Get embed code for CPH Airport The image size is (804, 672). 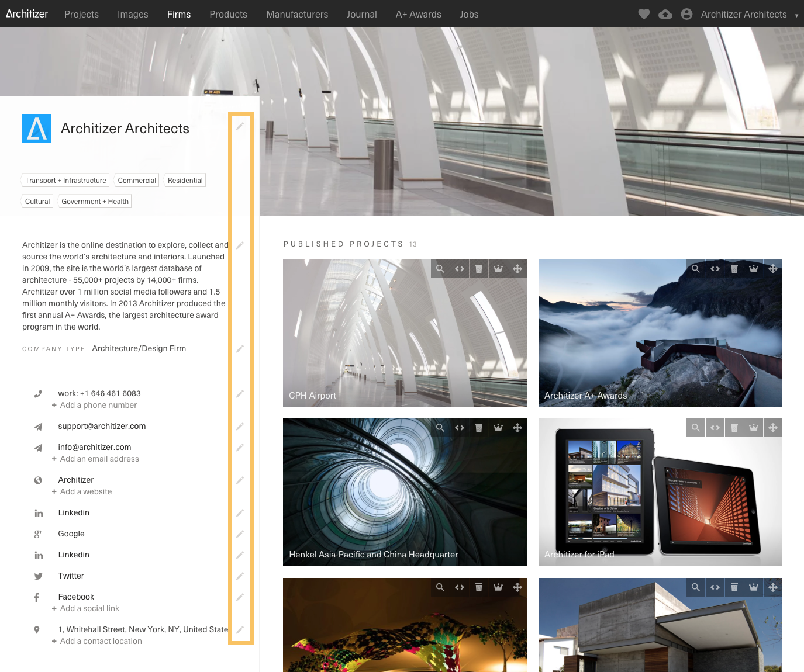point(460,269)
